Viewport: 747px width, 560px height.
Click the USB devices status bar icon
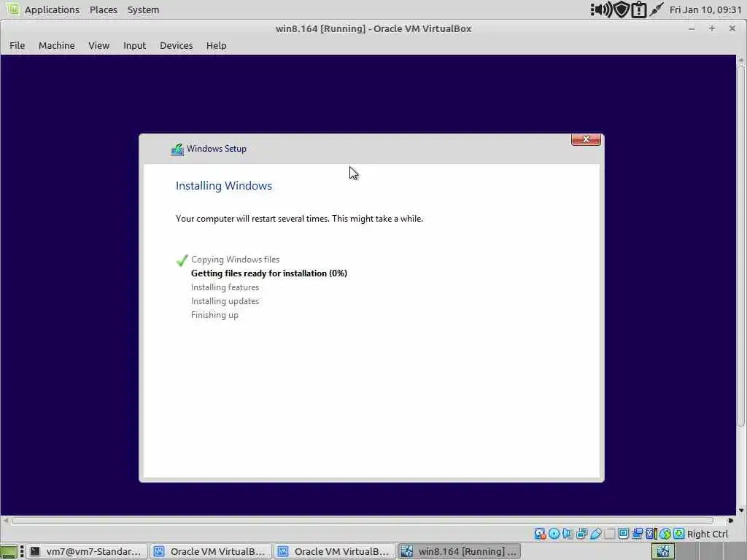[x=595, y=534]
